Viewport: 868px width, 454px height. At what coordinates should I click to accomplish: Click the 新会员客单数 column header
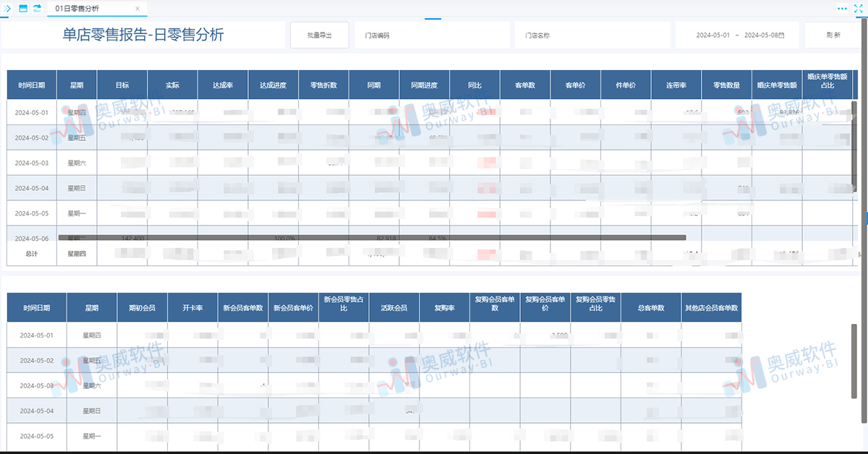click(243, 307)
